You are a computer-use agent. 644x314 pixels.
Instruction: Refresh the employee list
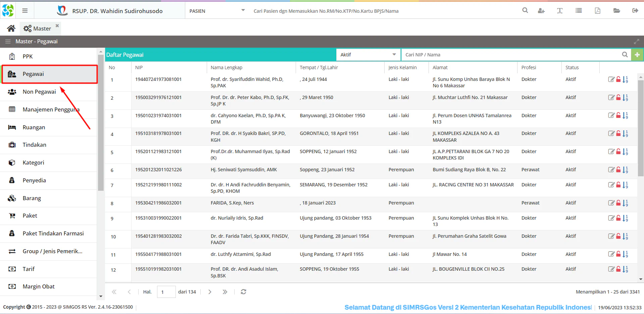(244, 292)
